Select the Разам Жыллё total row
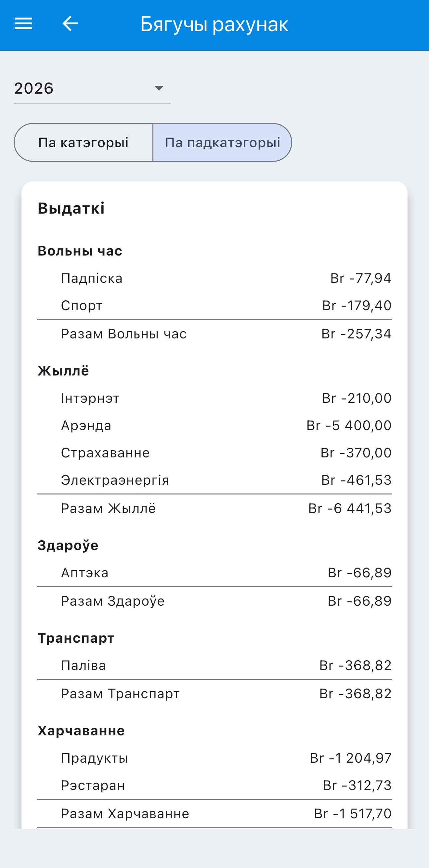 point(214,508)
